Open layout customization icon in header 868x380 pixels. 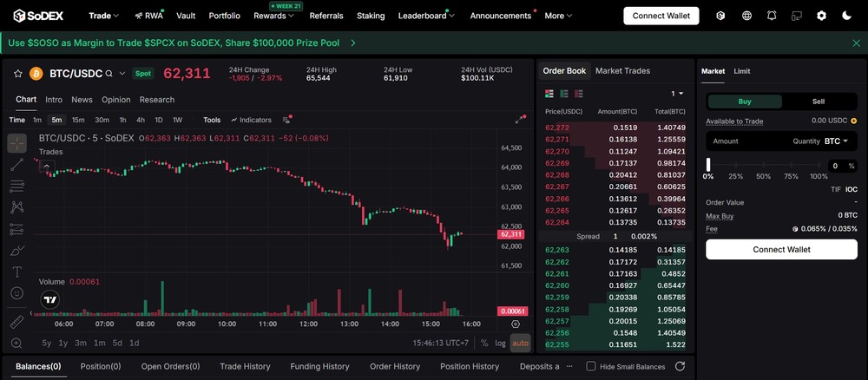(797, 16)
